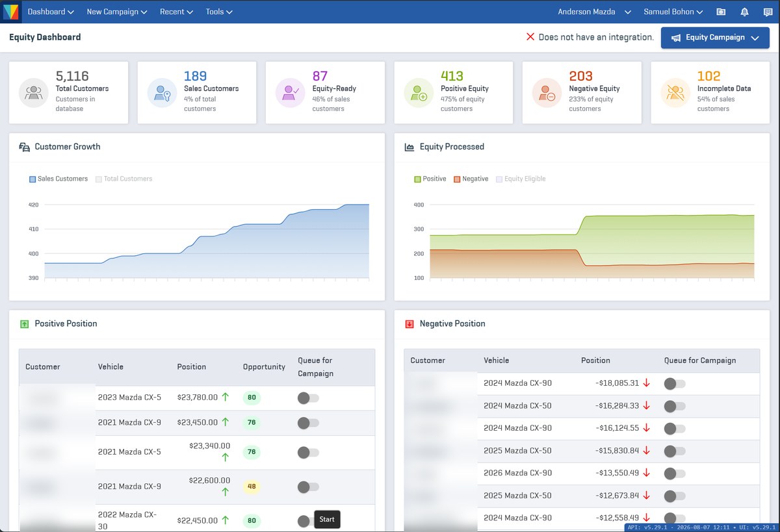This screenshot has height=532, width=780.
Task: Click green up arrow beside $22,450.00
Action: 226,520
